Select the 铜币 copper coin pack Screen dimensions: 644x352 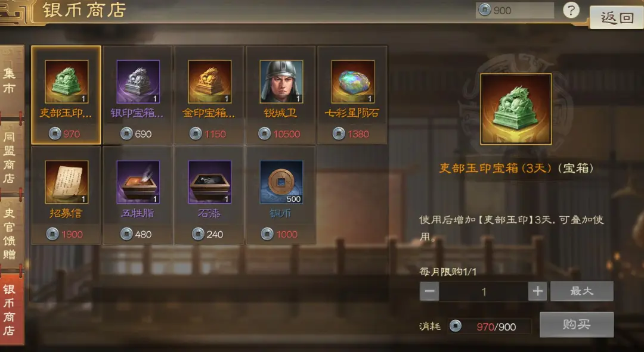coord(281,195)
